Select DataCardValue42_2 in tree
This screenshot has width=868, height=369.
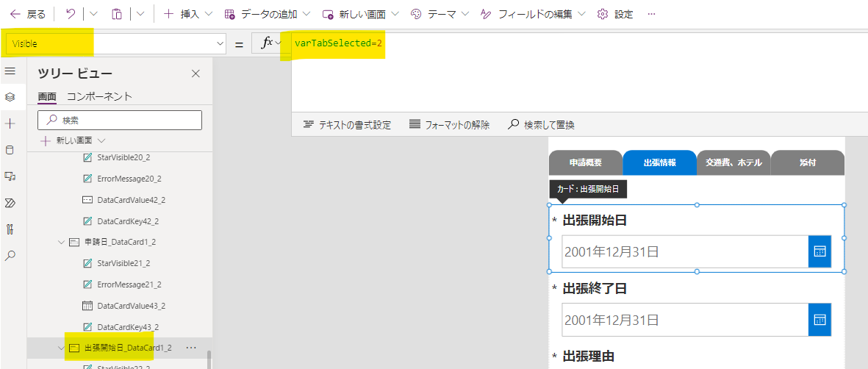tap(132, 199)
